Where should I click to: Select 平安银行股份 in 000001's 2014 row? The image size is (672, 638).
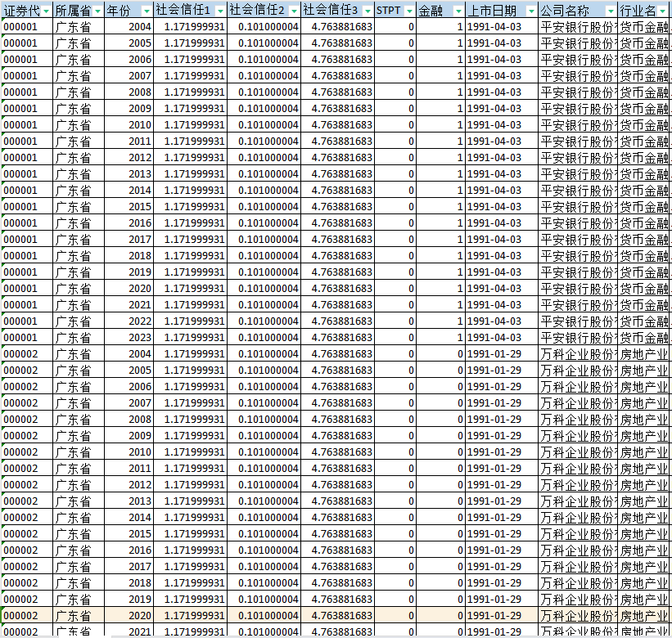tap(578, 191)
